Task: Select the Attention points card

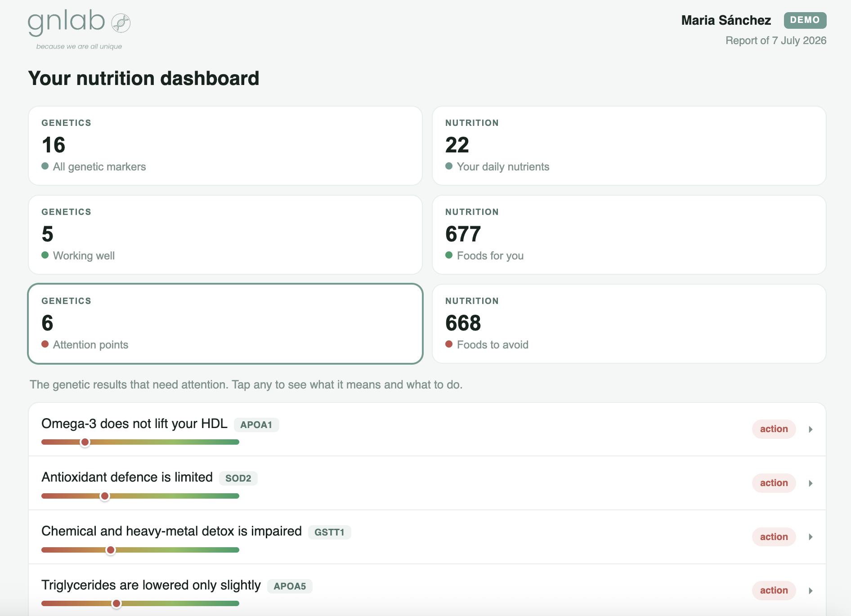Action: pos(225,324)
